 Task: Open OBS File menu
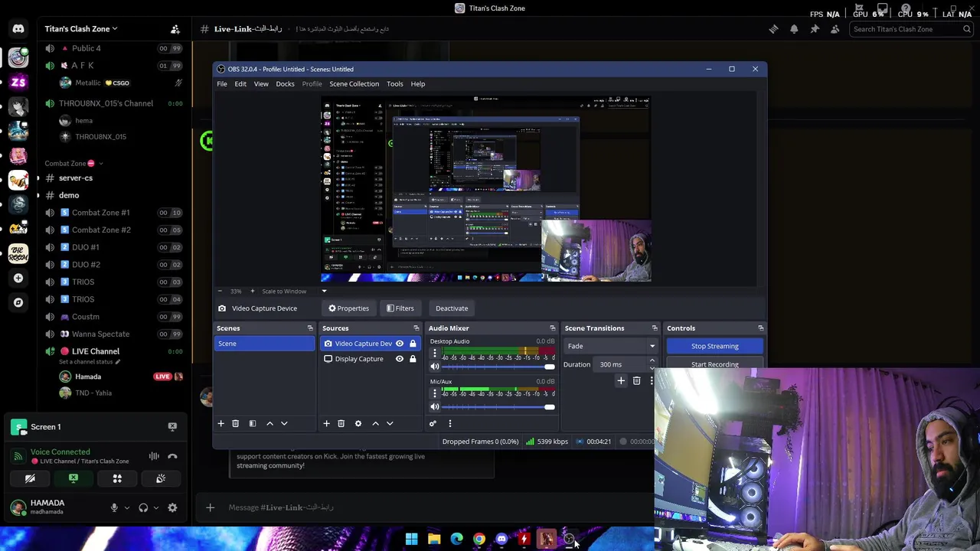221,83
